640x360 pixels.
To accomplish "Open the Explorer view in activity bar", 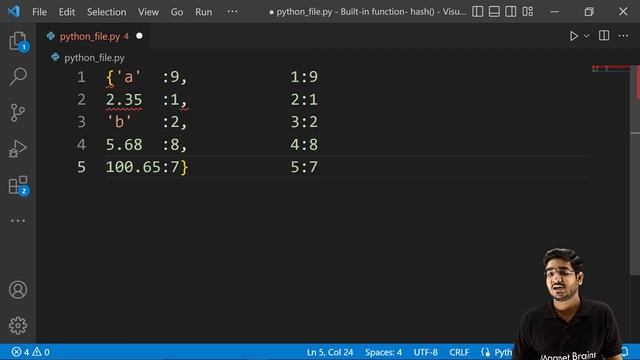I will click(x=18, y=41).
